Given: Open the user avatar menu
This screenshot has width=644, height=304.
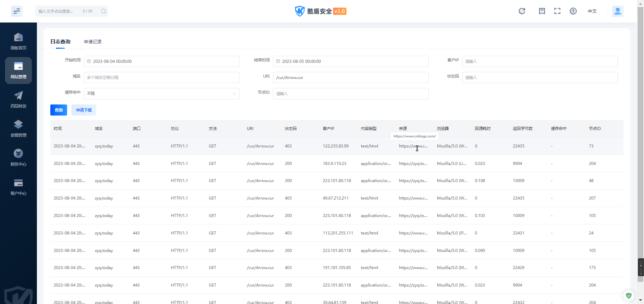Looking at the screenshot, I should point(618,11).
